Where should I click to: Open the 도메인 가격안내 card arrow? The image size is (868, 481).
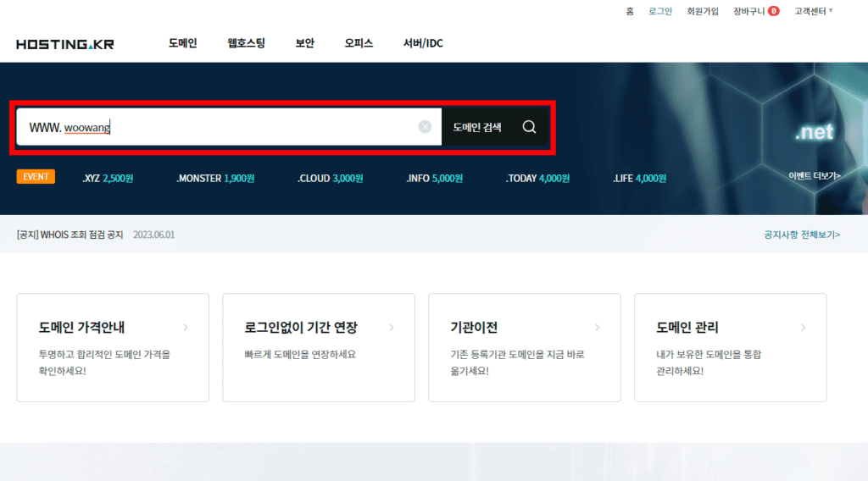(186, 327)
